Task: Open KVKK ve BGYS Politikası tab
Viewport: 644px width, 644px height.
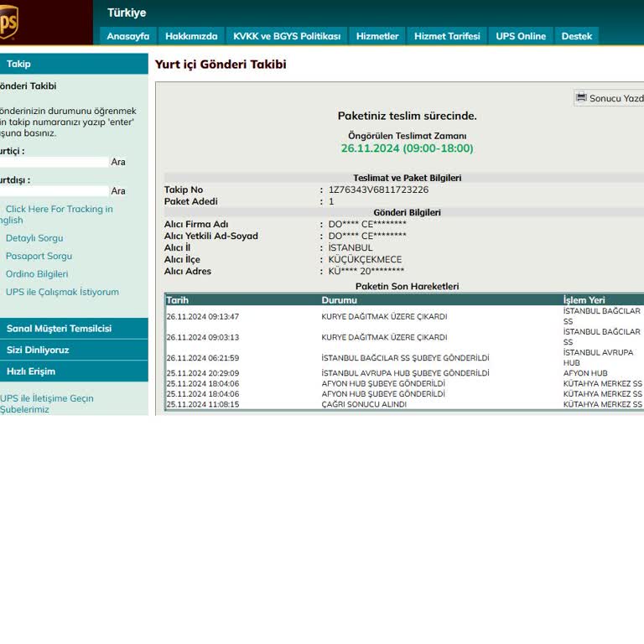Action: coord(287,36)
